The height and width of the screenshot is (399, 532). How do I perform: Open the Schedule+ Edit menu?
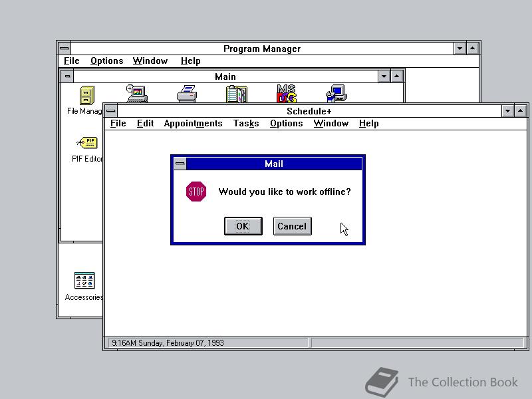coord(145,123)
